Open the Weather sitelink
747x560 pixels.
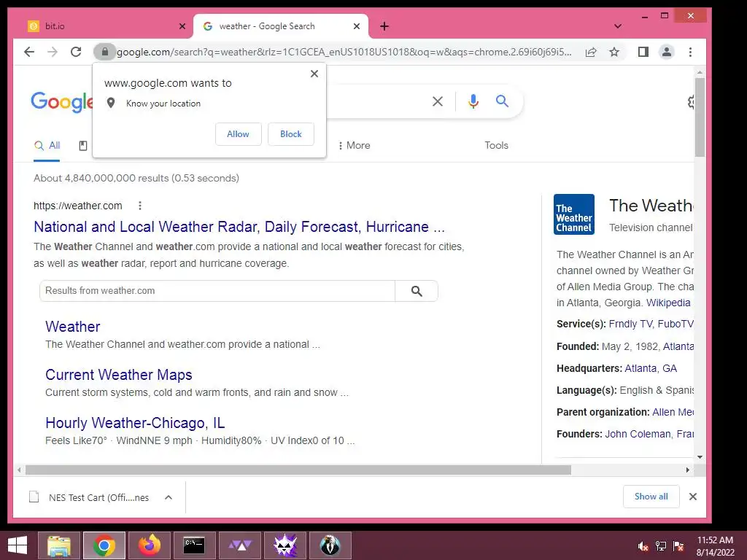[72, 327]
